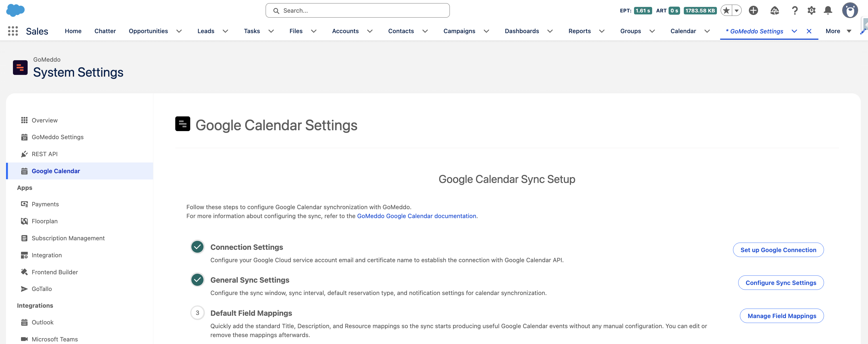This screenshot has height=344, width=868.
Task: Open the global actions plus icon
Action: (x=753, y=11)
